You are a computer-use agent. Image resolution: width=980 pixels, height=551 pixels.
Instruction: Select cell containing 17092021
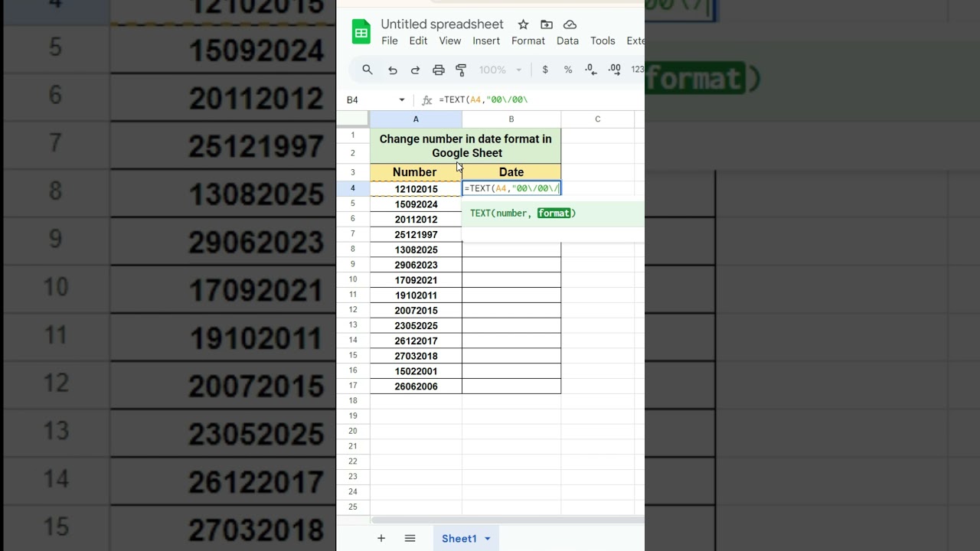pos(416,280)
